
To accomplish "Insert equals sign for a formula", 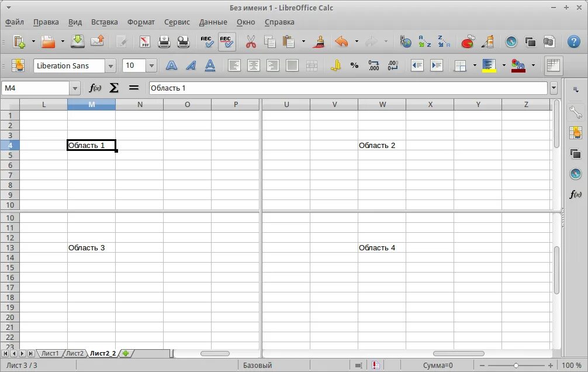I will coord(133,88).
